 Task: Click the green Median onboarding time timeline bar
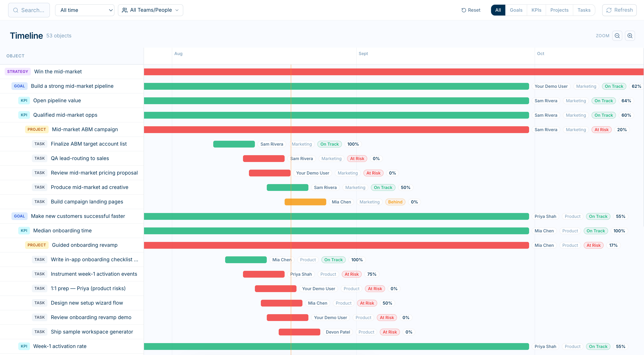[x=336, y=231]
